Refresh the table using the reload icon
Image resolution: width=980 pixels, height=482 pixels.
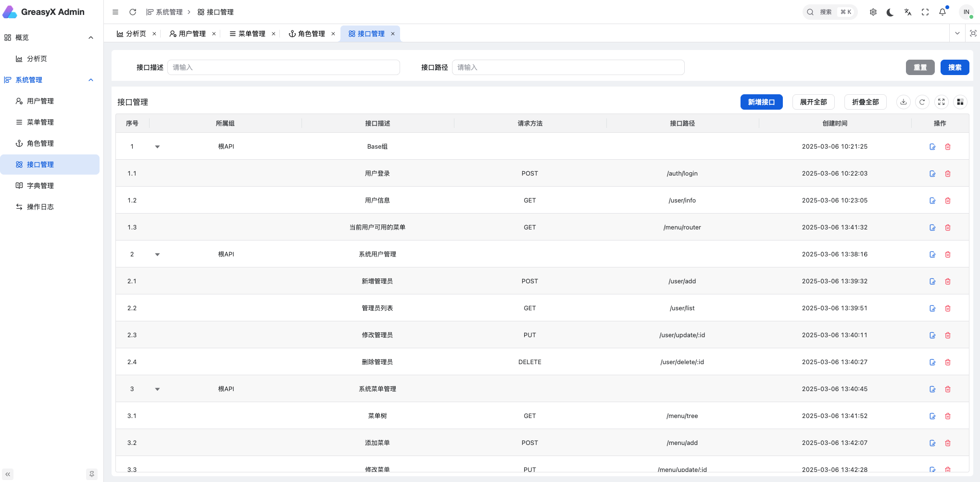922,102
